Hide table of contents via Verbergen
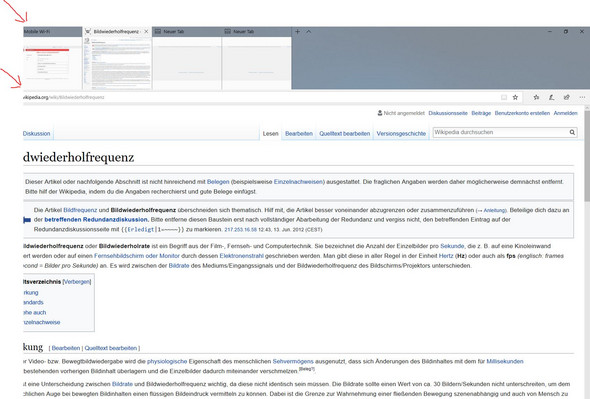The image size is (590, 399). tap(77, 282)
